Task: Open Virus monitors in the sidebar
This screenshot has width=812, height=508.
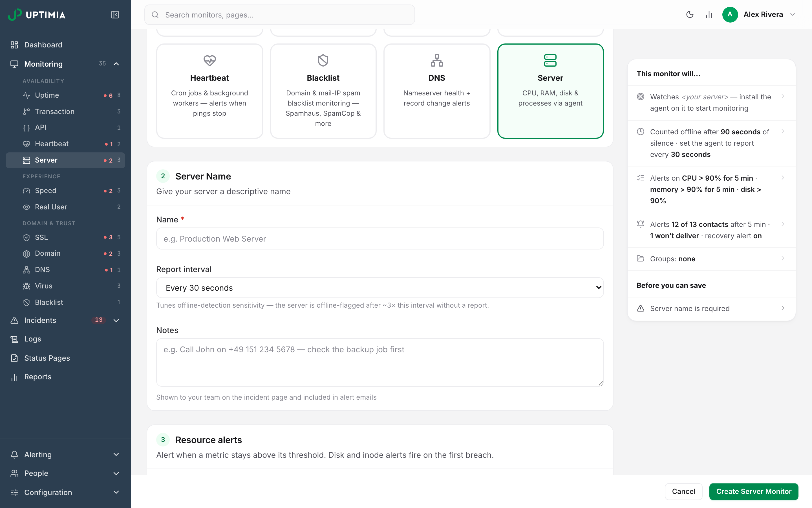Action: [65, 286]
